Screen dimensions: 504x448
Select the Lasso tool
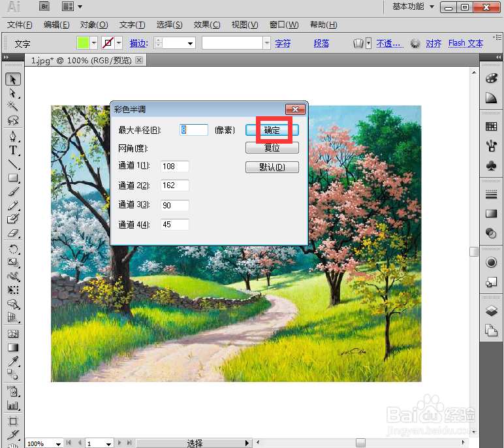(13, 120)
